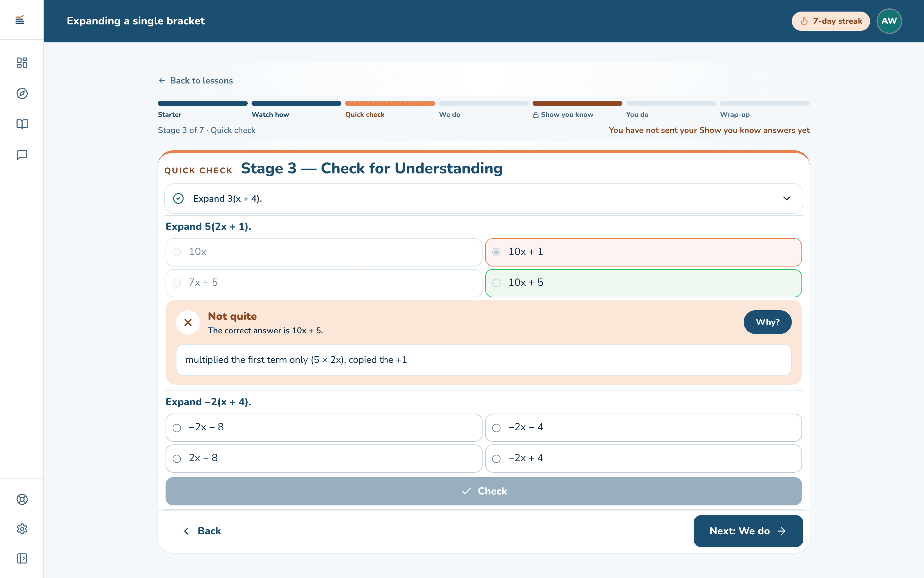
Task: Click the orange Quick check progress segment
Action: pos(390,103)
